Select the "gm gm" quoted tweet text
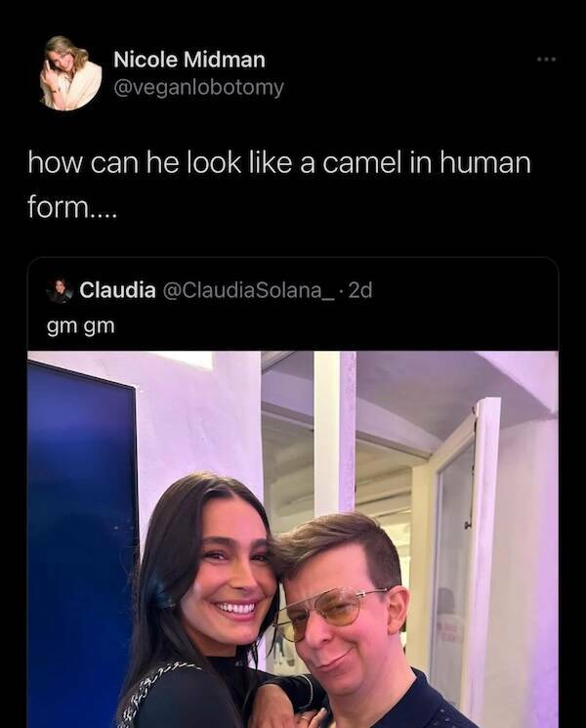 point(81,325)
